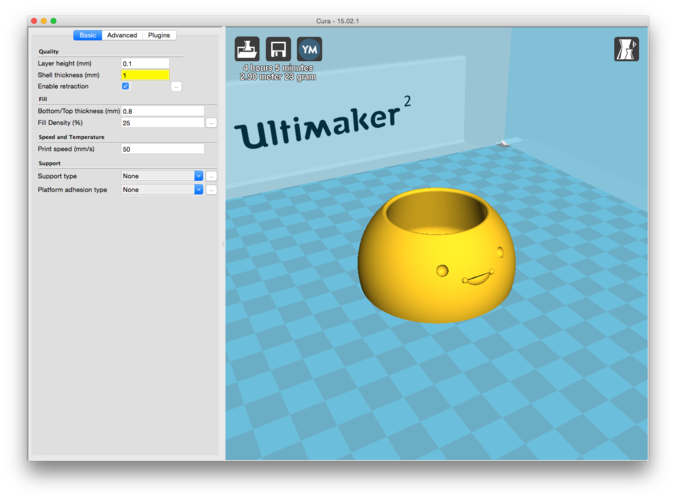Open retraction settings ellipsis button
Screen dimensions: 676x500
(x=176, y=87)
